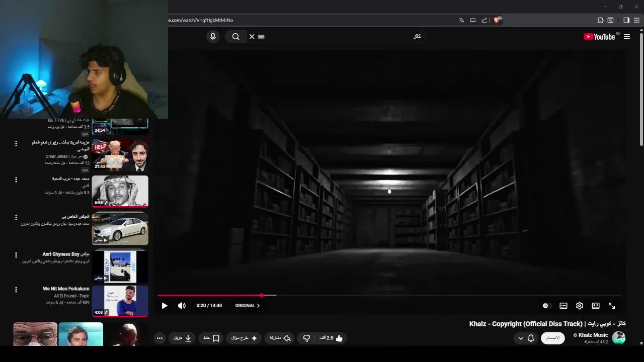Viewport: 644px width, 362px height.
Task: Click voice search microphone icon
Action: (x=213, y=36)
